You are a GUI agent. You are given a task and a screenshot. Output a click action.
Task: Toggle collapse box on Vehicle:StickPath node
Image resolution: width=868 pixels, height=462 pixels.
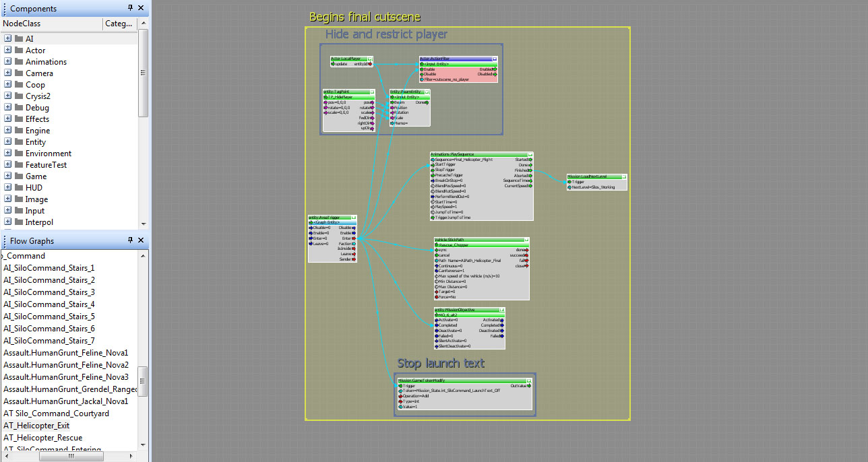526,240
